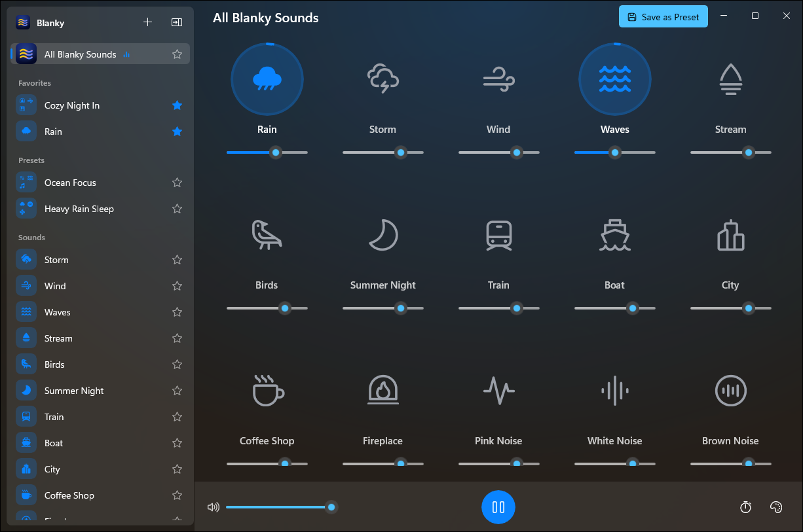This screenshot has height=532, width=803.
Task: Activate the Coffee Shop cup icon in grid
Action: 267,391
